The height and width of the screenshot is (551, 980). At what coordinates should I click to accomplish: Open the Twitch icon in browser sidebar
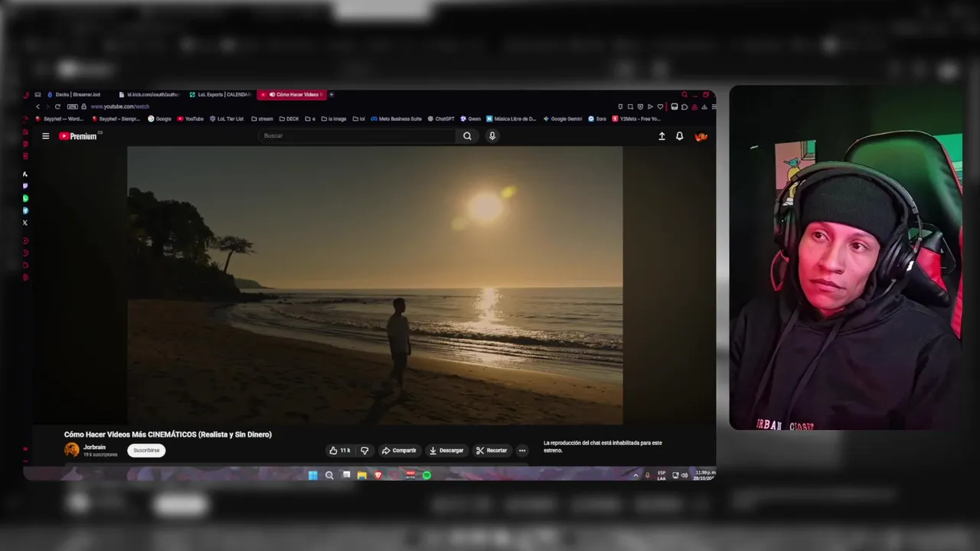25,186
